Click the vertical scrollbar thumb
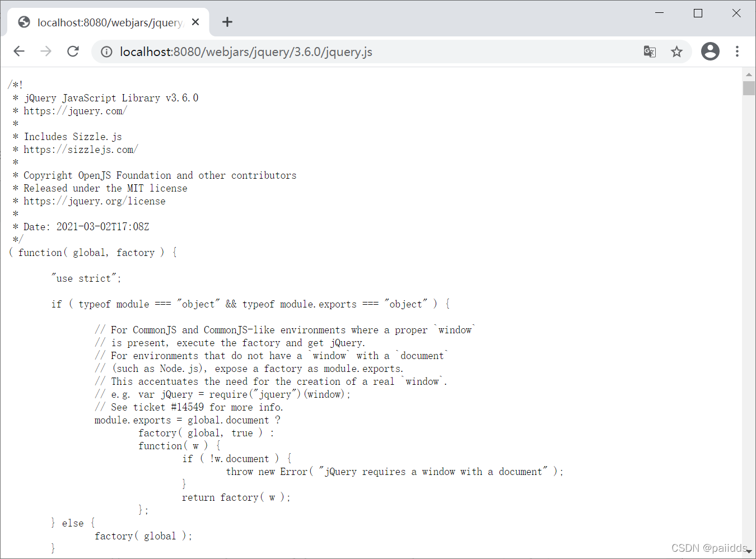 [749, 88]
